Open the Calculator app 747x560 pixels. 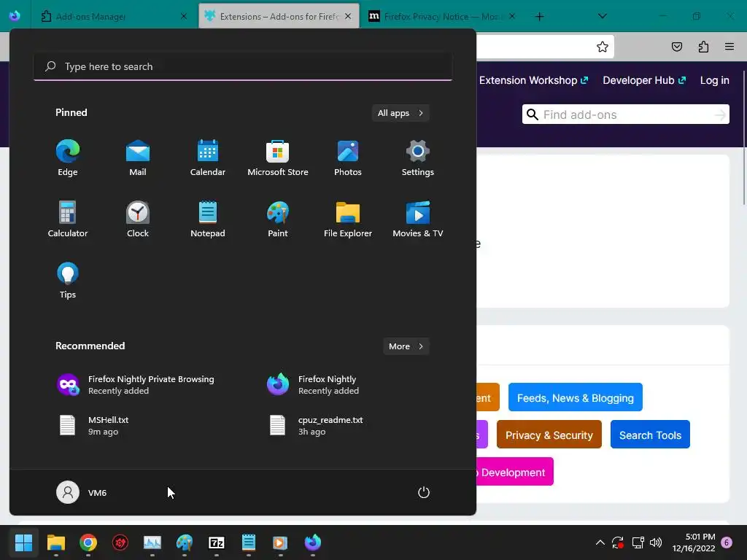click(x=68, y=219)
